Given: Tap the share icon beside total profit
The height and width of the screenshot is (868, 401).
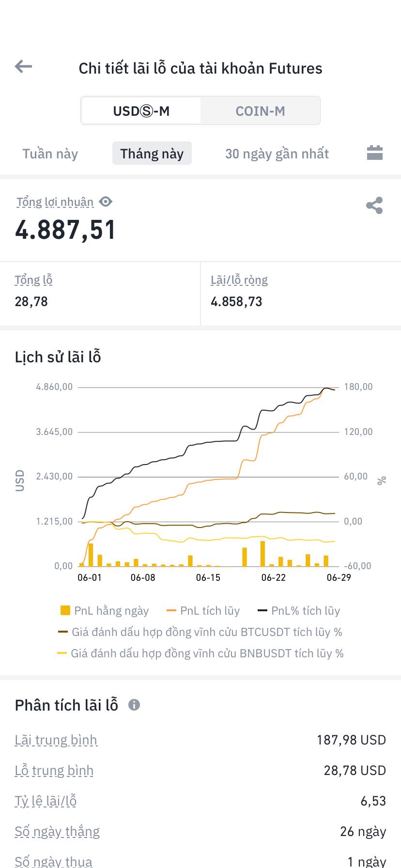Looking at the screenshot, I should 374,205.
